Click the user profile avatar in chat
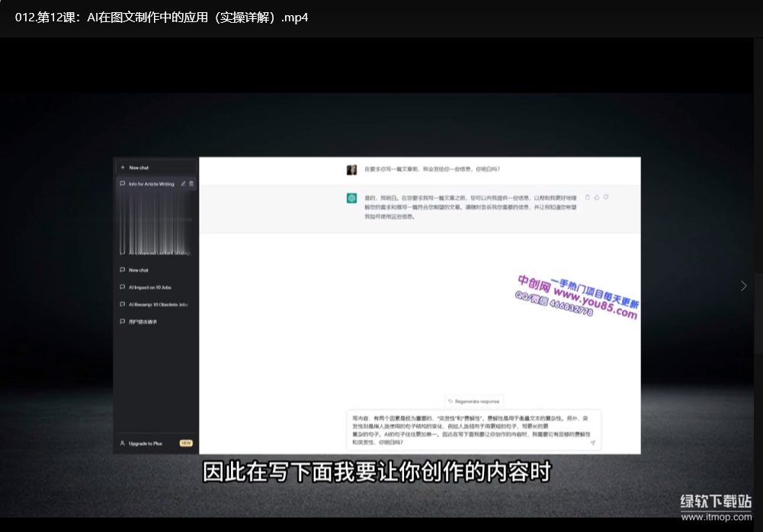The height and width of the screenshot is (532, 763). 351,169
